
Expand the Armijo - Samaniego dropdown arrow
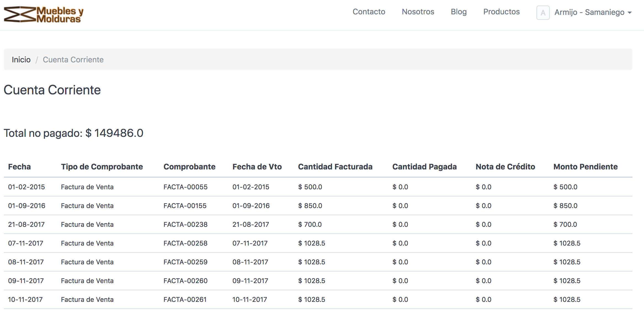tap(629, 13)
